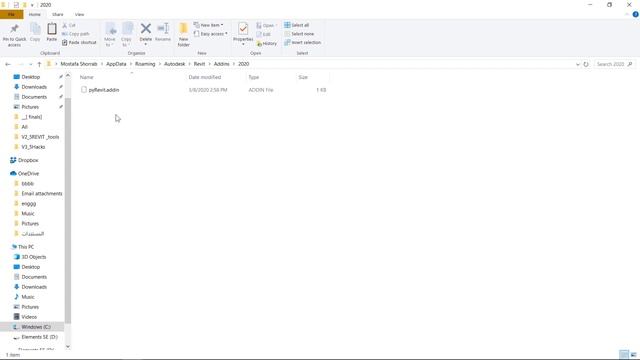The image size is (640, 360).
Task: Click the Delete X icon
Action: coord(146,29)
